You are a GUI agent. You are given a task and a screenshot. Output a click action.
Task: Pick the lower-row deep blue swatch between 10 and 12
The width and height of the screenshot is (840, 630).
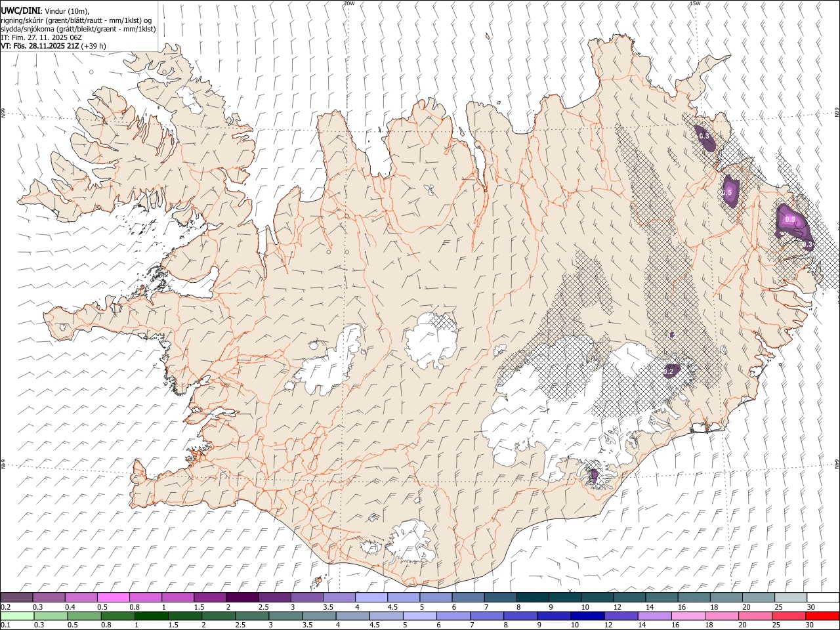587,616
